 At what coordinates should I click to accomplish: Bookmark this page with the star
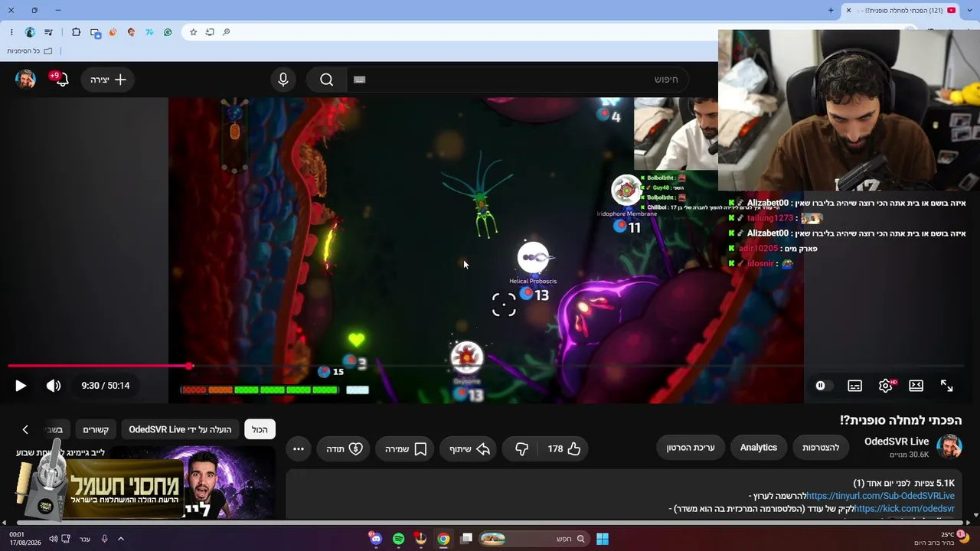tap(193, 32)
